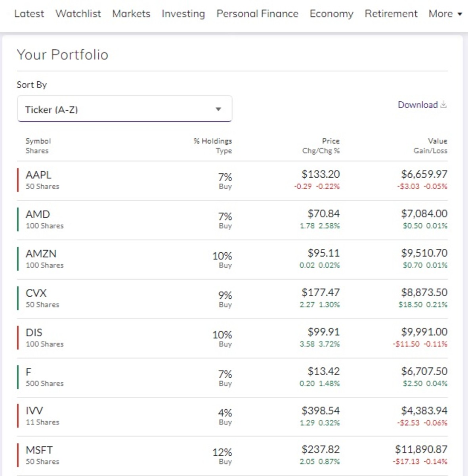468x476 pixels.
Task: Click the CVX price value
Action: pos(319,292)
